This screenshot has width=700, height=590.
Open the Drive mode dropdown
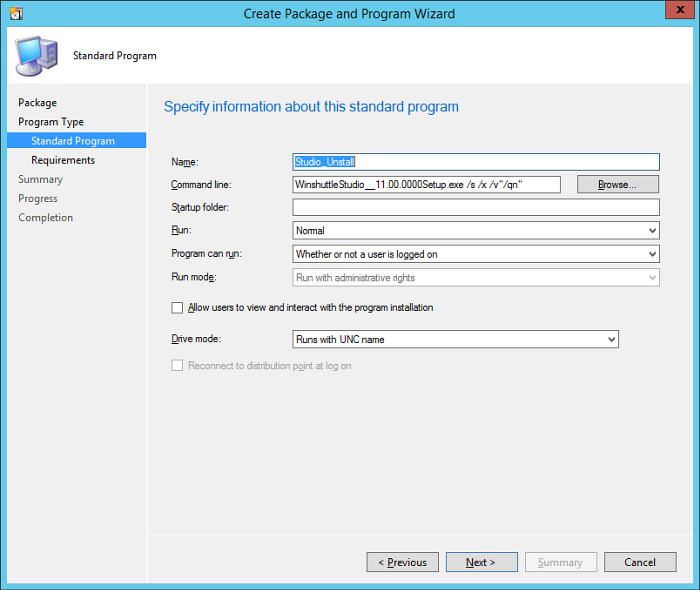[455, 340]
